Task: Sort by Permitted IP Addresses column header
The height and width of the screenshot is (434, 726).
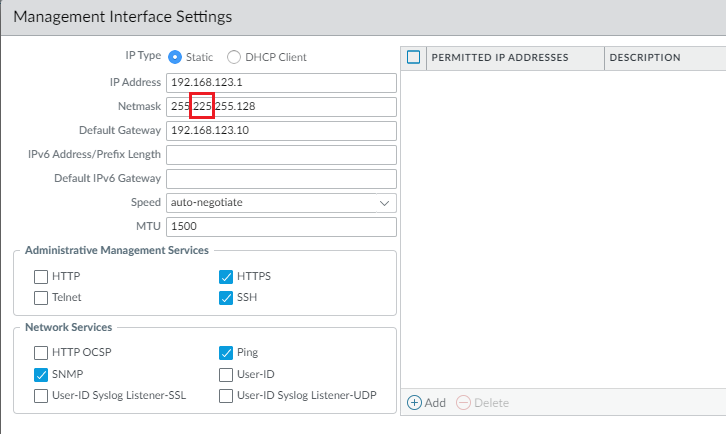Action: click(x=500, y=57)
